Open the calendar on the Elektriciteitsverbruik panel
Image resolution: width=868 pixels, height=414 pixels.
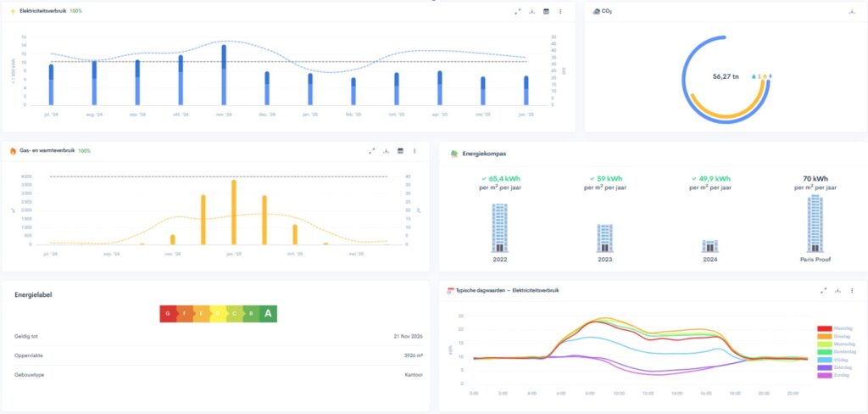[x=546, y=12]
